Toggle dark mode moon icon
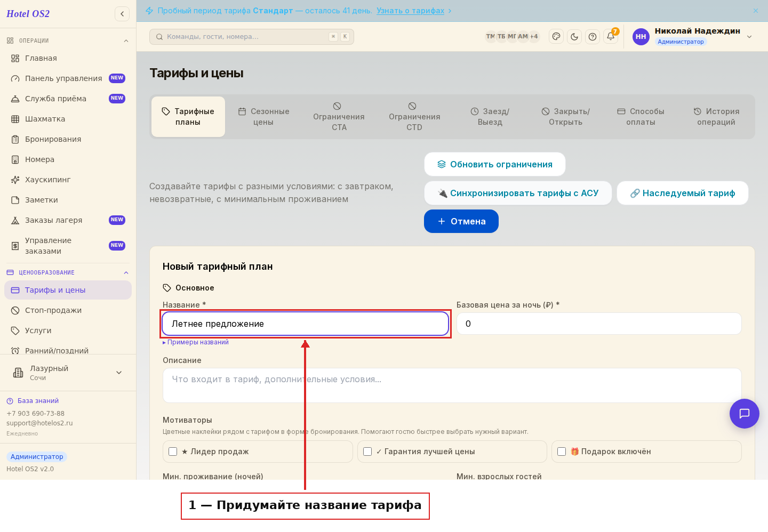 (574, 37)
